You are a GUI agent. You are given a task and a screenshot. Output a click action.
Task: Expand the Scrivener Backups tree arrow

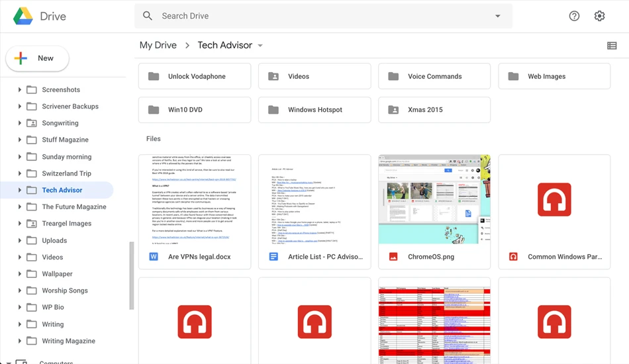coord(19,107)
